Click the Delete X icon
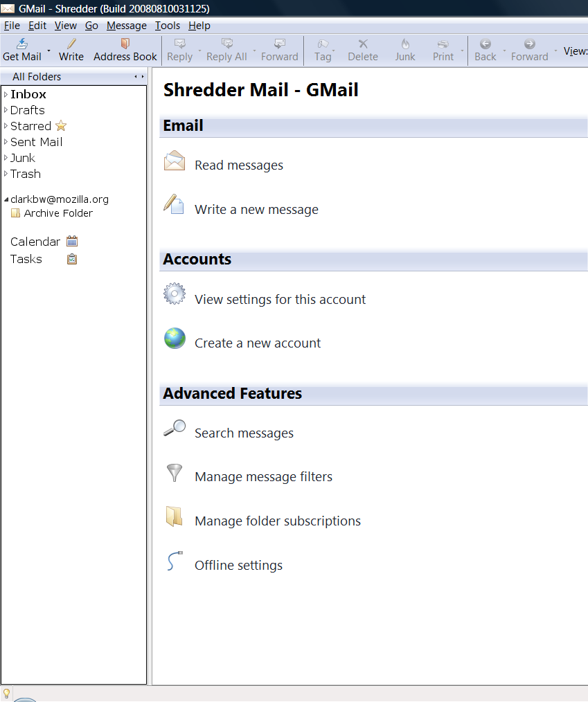 pyautogui.click(x=363, y=44)
